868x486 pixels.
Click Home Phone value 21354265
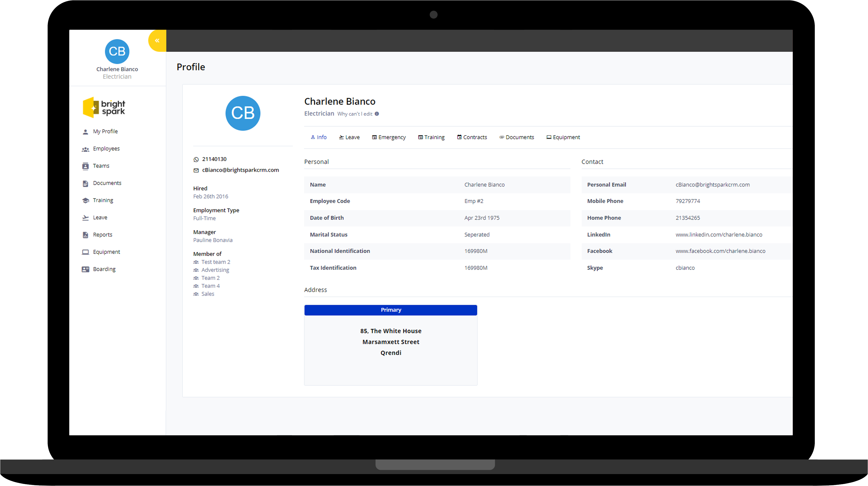point(687,218)
